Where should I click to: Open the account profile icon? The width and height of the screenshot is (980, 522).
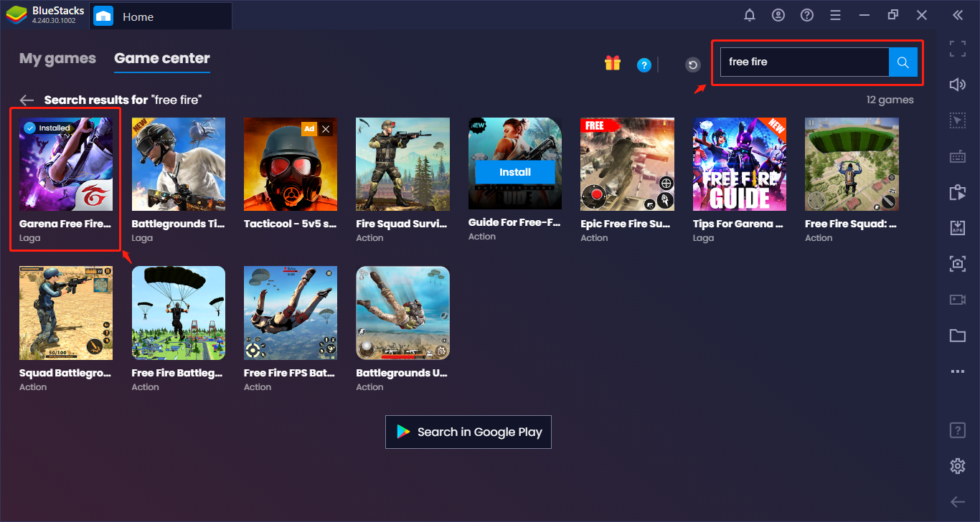pos(778,15)
